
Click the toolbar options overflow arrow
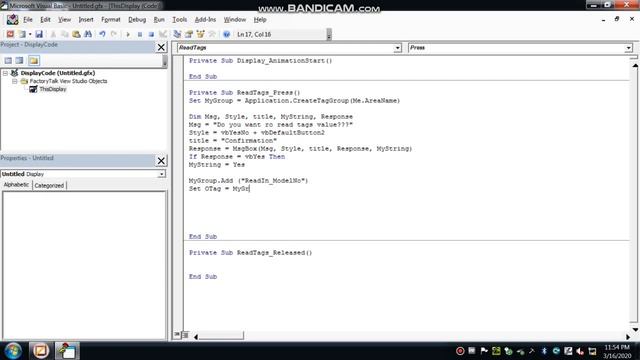329,35
